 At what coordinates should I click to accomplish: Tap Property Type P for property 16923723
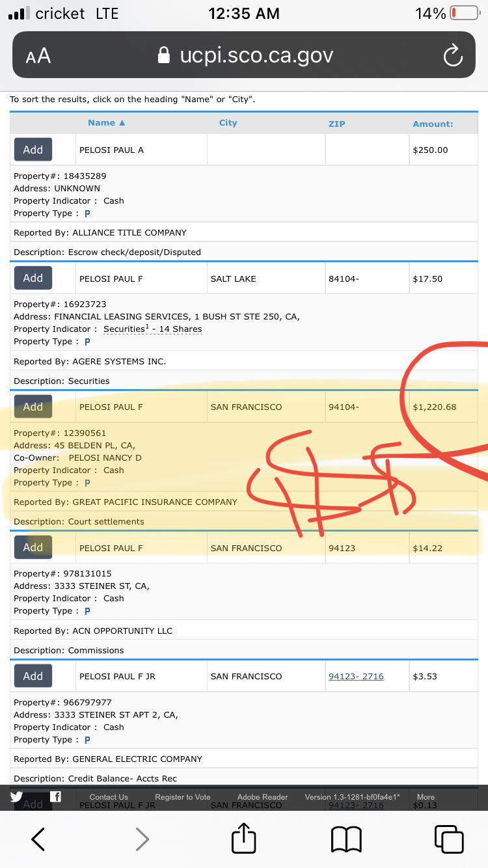click(87, 342)
